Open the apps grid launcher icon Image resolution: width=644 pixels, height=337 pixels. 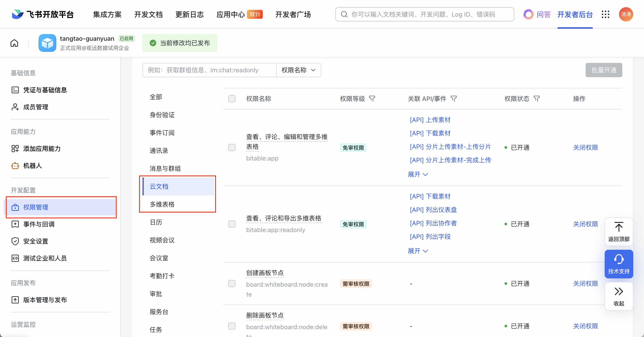tap(606, 14)
